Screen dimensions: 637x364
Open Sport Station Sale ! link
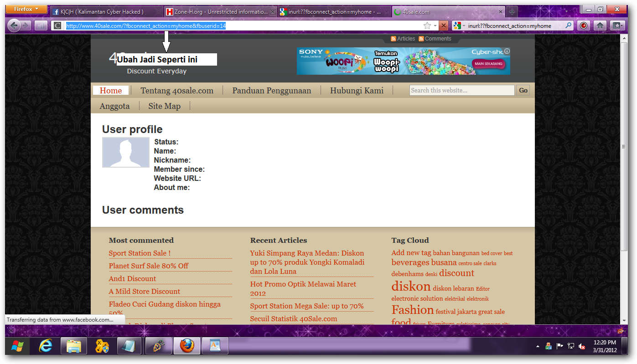coord(140,253)
